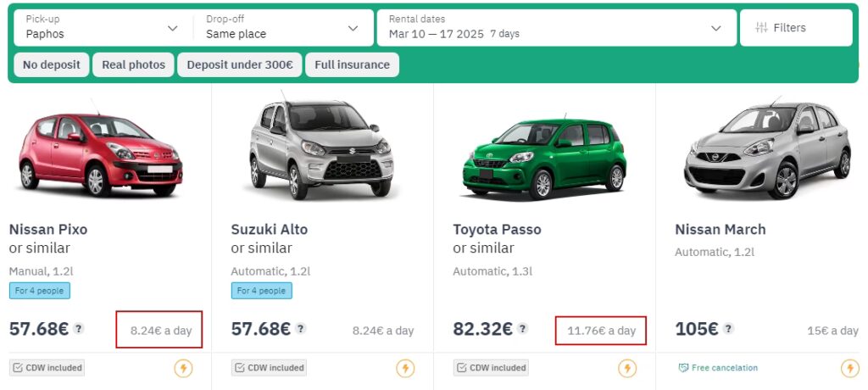Open the Filters panel
Viewport: 868px width, 390px height.
[x=796, y=28]
